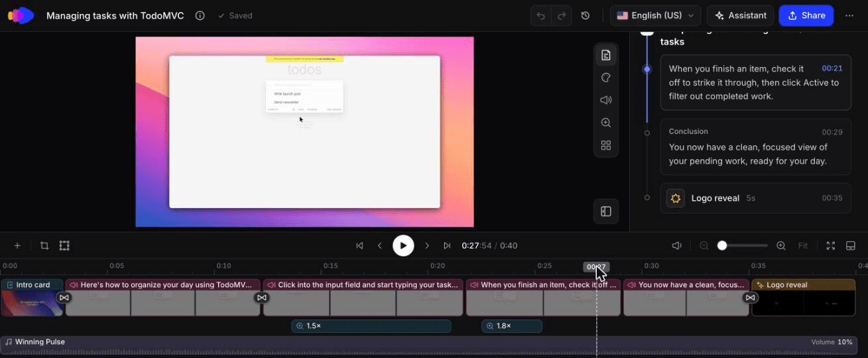Click the zoom out magnifier on timeline
Viewport: 868px width, 358px height.
pyautogui.click(x=704, y=245)
